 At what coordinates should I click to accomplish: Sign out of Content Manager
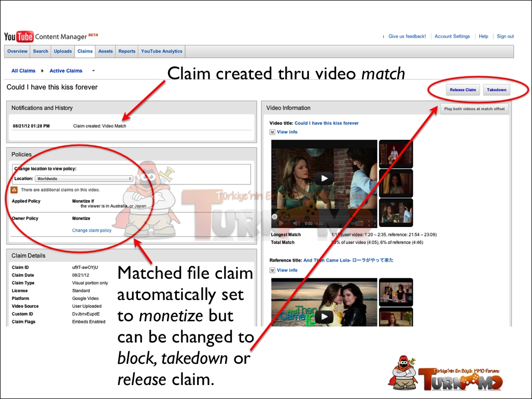click(505, 36)
